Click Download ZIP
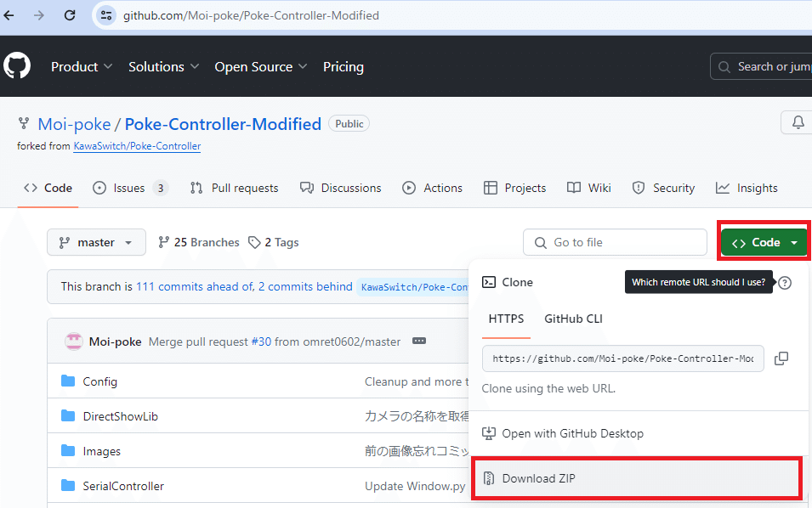 [637, 478]
